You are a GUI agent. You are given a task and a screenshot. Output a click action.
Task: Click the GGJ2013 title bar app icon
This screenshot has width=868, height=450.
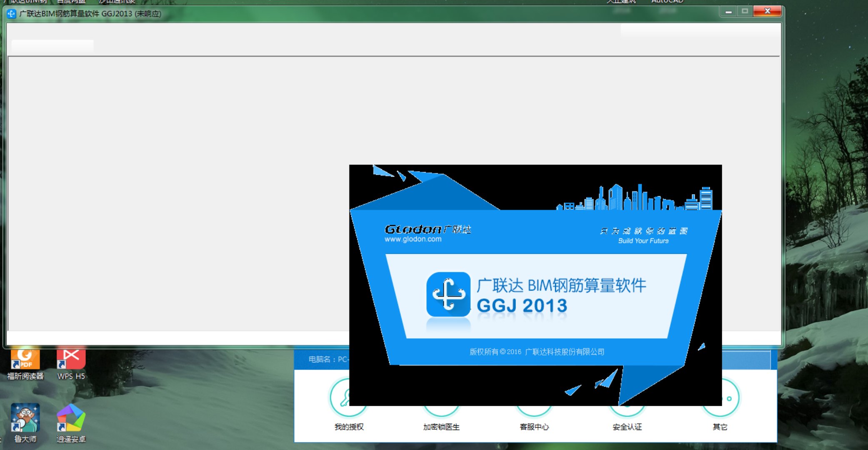11,14
